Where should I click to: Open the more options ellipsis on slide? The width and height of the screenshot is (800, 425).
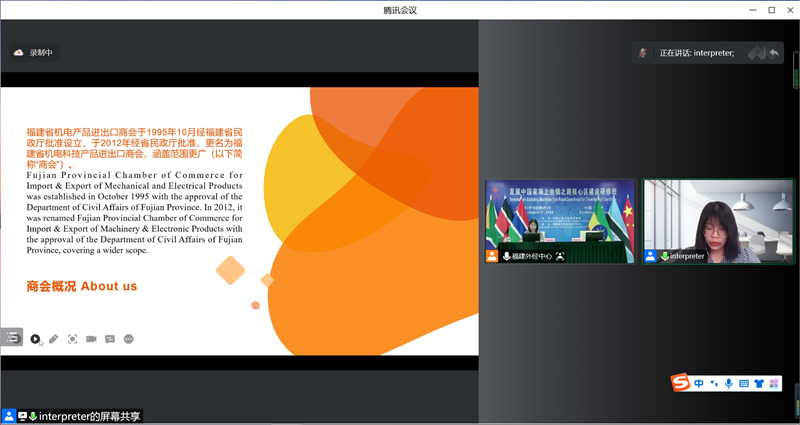(129, 339)
